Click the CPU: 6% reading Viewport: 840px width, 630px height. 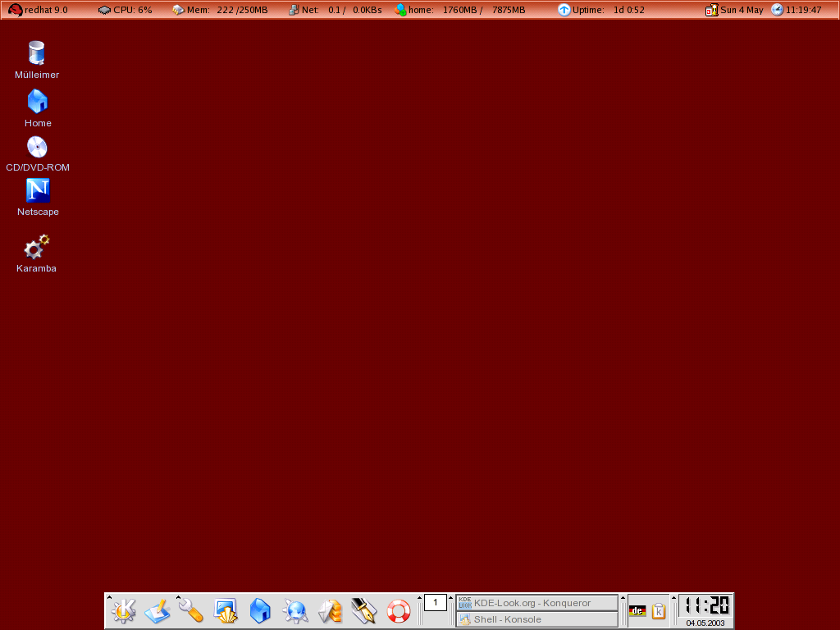[133, 10]
